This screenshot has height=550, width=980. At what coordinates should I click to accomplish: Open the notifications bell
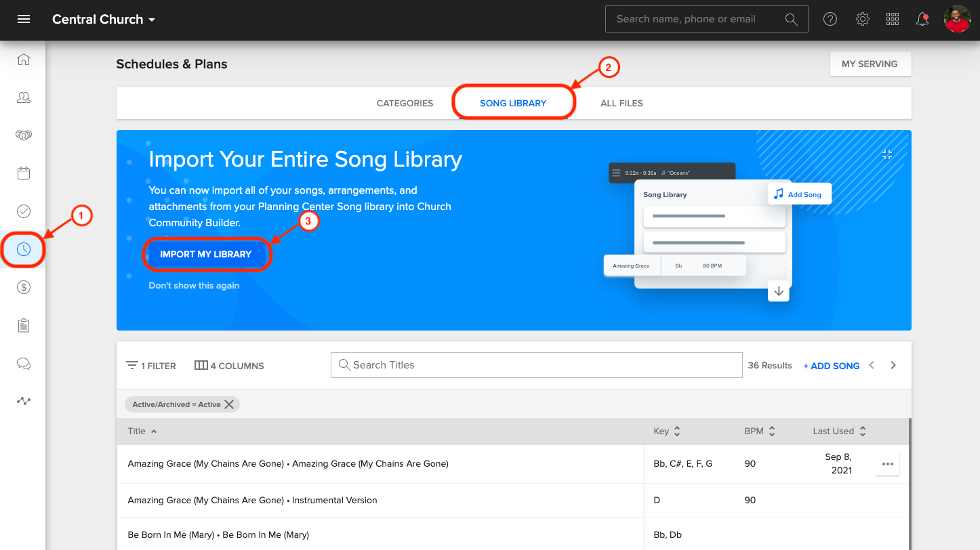click(922, 19)
